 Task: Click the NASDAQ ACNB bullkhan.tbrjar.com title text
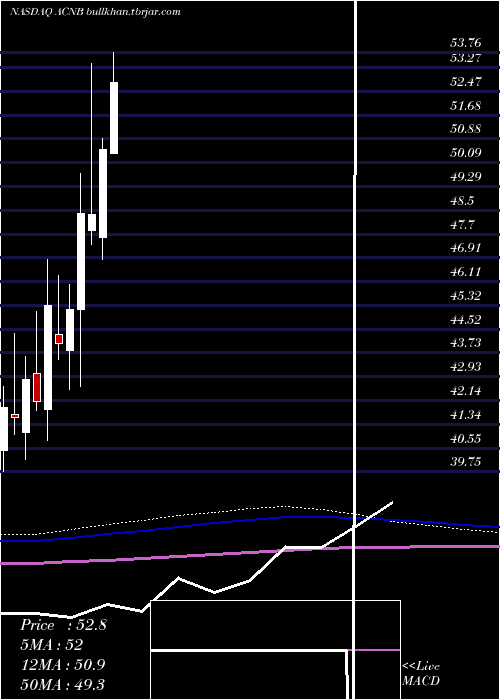click(95, 12)
